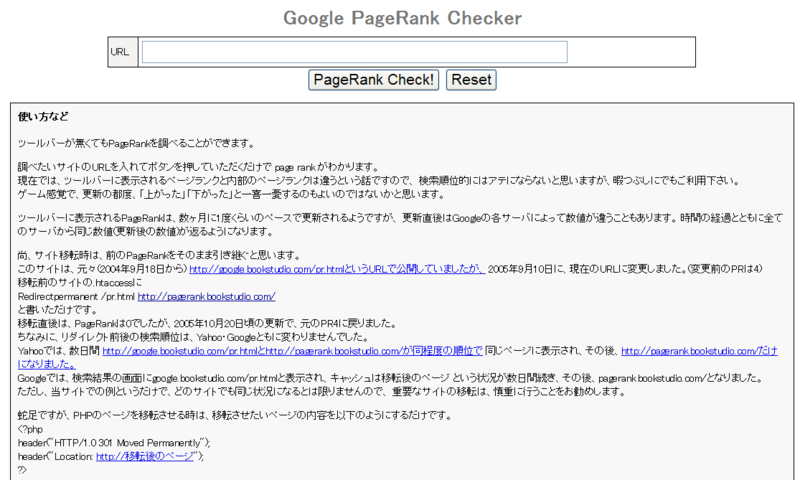Click the line ツールバーが無くてもPageRankを調べることができます。
This screenshot has width=800, height=480.
136,143
